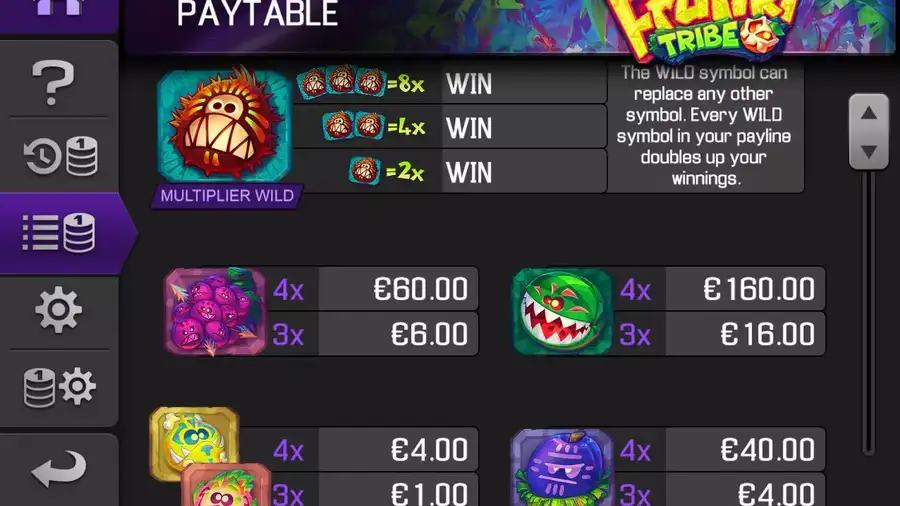This screenshot has height=506, width=900.
Task: Click the €60.00 grapes payout
Action: click(420, 289)
